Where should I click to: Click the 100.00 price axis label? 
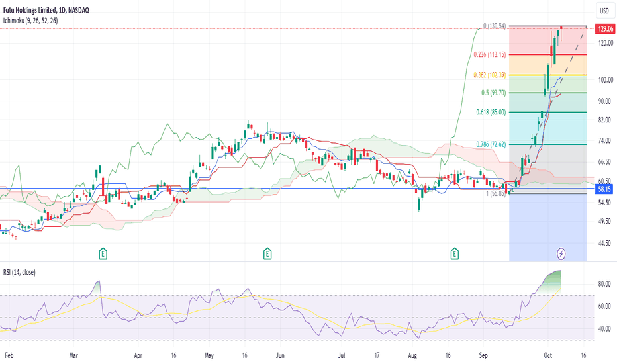pos(606,80)
